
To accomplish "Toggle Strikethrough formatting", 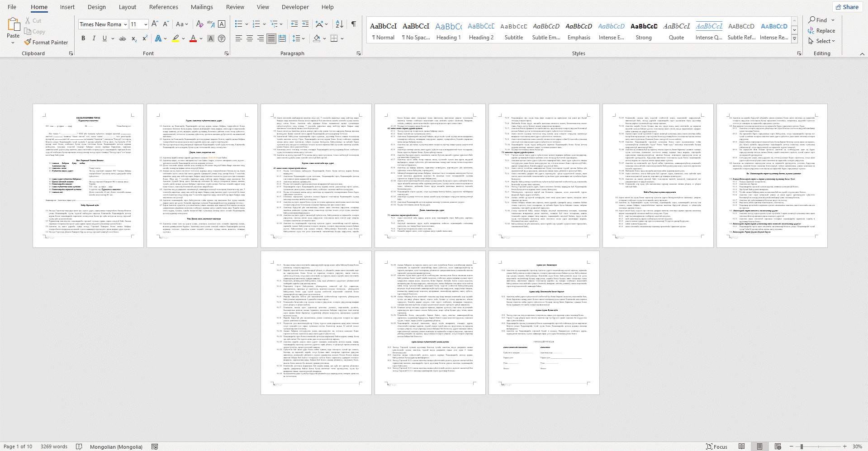I will tap(123, 38).
